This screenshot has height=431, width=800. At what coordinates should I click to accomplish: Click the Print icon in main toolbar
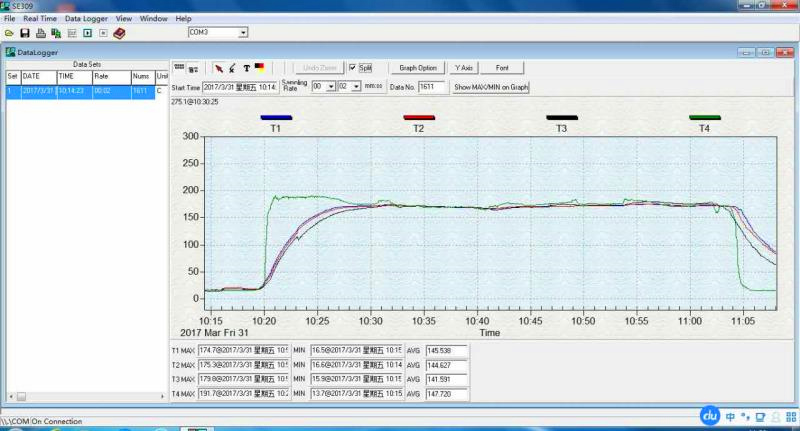tap(41, 33)
